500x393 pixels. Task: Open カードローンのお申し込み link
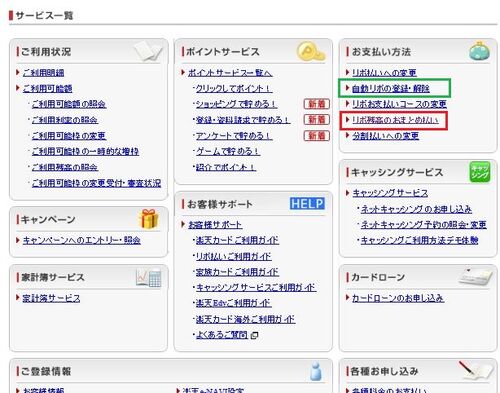point(398,298)
